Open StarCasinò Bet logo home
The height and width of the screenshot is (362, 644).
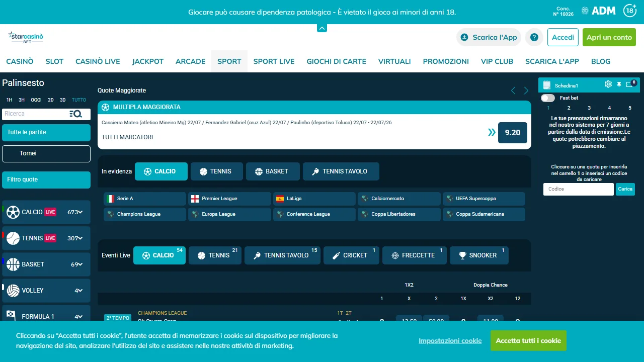coord(26,37)
